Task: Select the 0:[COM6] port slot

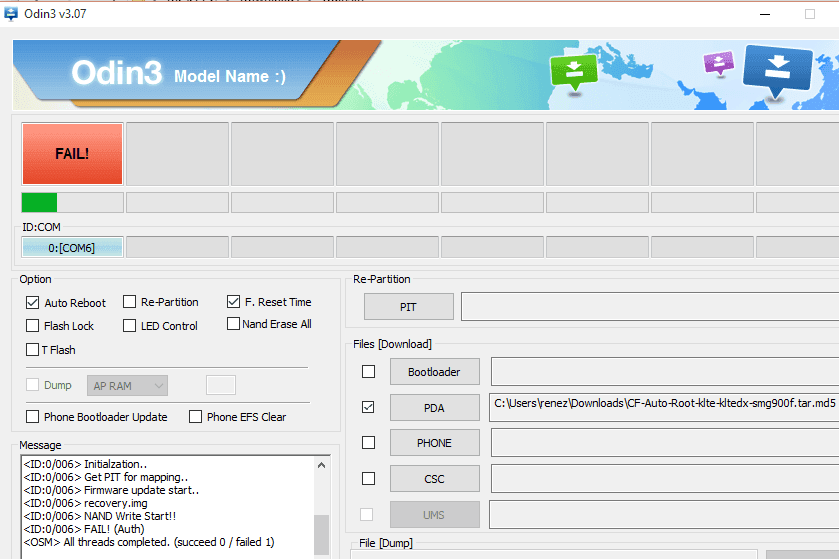Action: coord(72,248)
